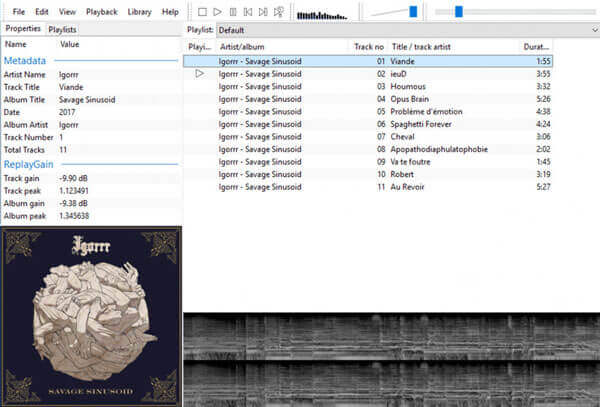Select track 10 Robert
Image resolution: width=600 pixels, height=407 pixels.
[368, 174]
